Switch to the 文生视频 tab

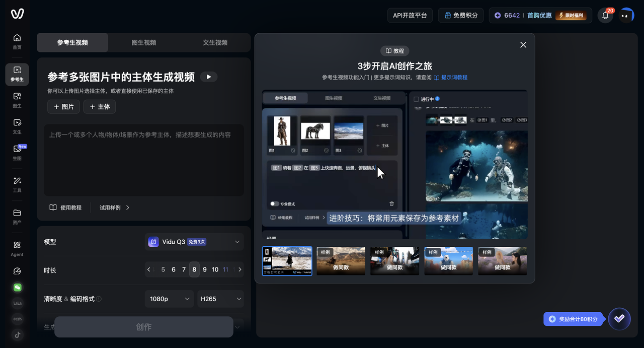[215, 42]
